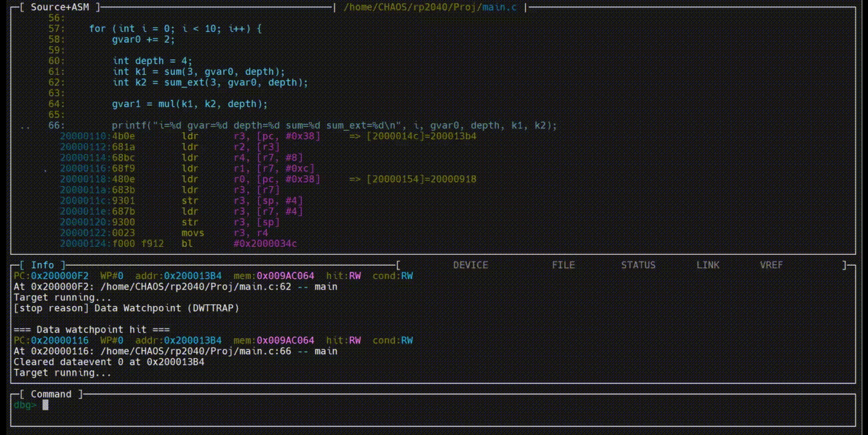
Task: Click the VREF tab
Action: click(771, 265)
